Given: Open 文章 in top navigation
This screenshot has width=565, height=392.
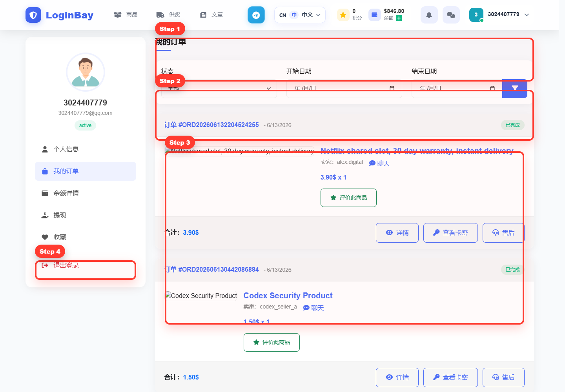Looking at the screenshot, I should 211,15.
